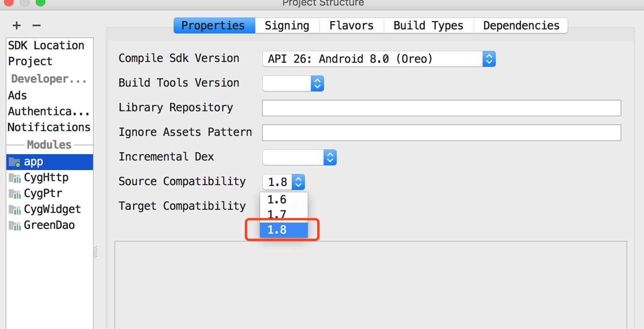
Task: Click the CygHttp library module icon
Action: [14, 178]
